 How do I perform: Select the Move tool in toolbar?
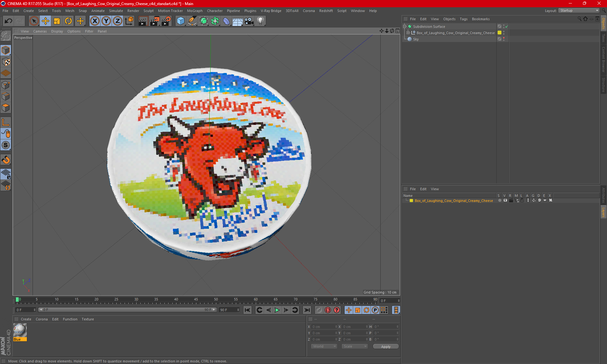46,21
